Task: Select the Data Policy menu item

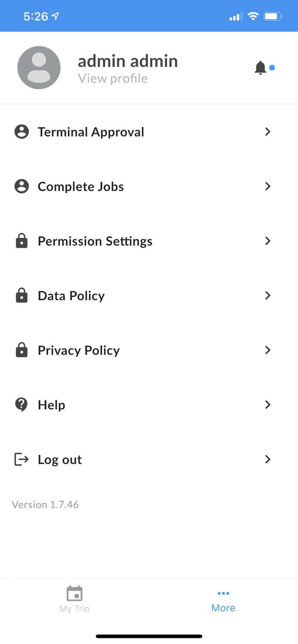Action: click(71, 295)
